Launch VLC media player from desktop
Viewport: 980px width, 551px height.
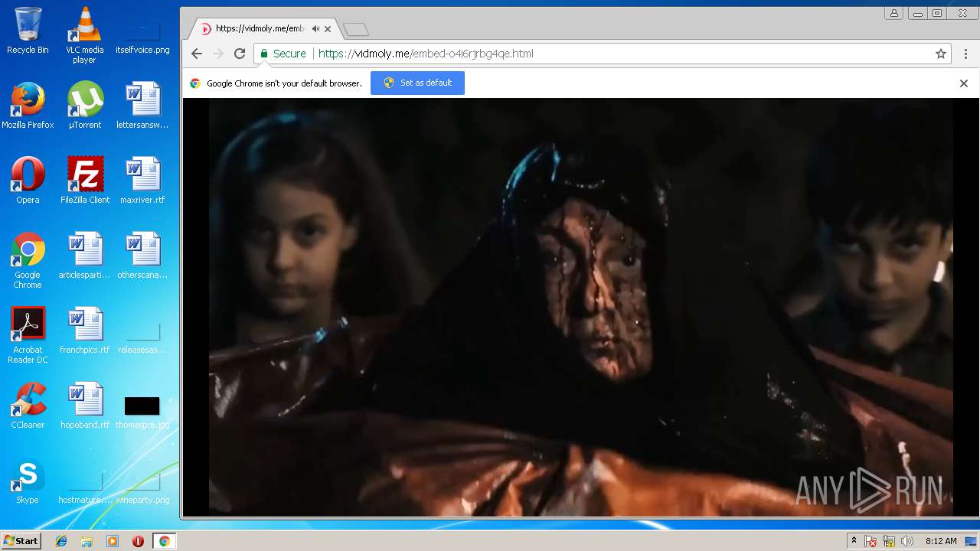click(84, 35)
